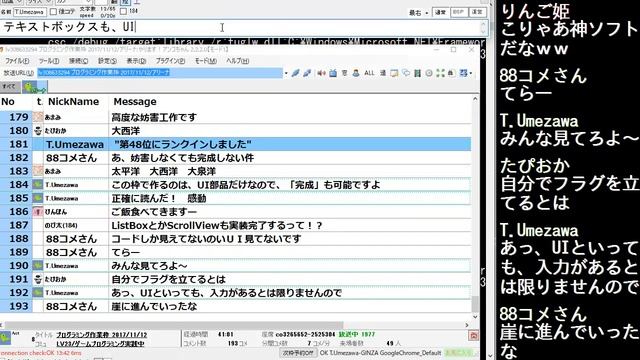The height and width of the screenshot is (360, 640).
Task: Open the ツール(T) menu
Action: pos(49,61)
